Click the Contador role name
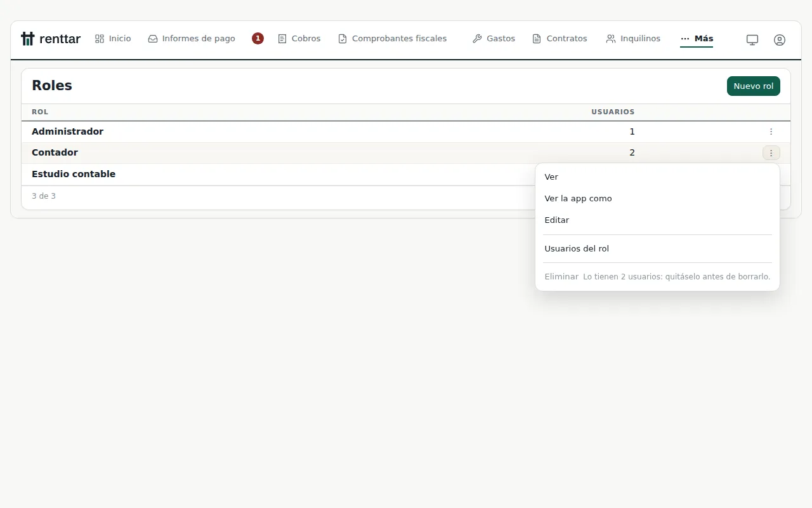Screen dimensions: 812x508 click(55, 152)
